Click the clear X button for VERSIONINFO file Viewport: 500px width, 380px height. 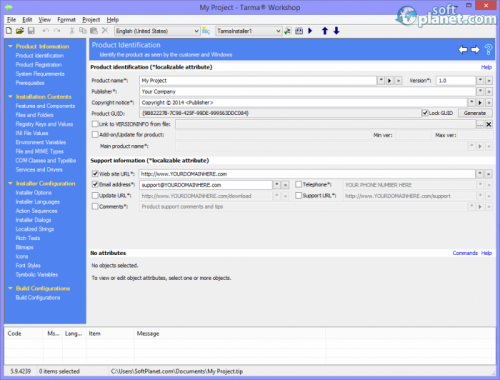(x=489, y=124)
